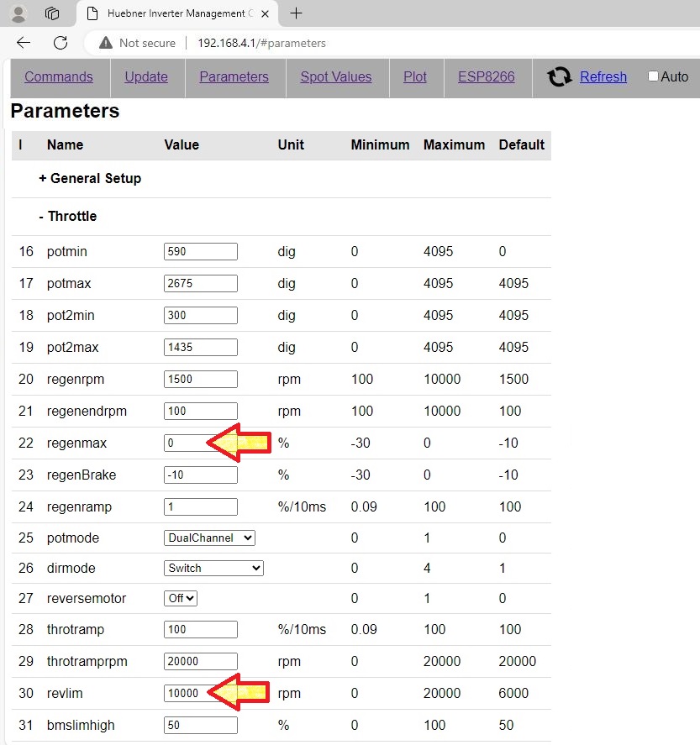The image size is (700, 745).
Task: Go to the Spot Values tab
Action: click(335, 76)
